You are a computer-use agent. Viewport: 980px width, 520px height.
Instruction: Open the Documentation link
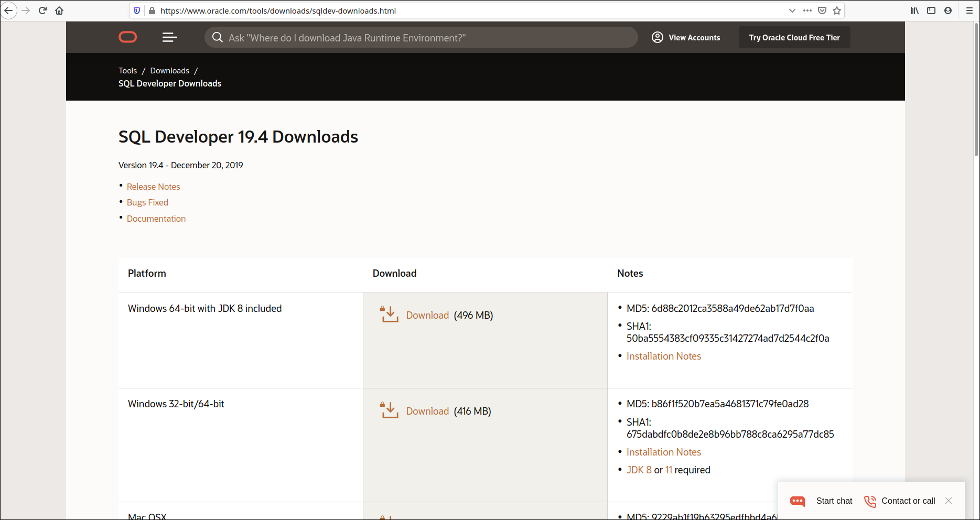tap(156, 219)
